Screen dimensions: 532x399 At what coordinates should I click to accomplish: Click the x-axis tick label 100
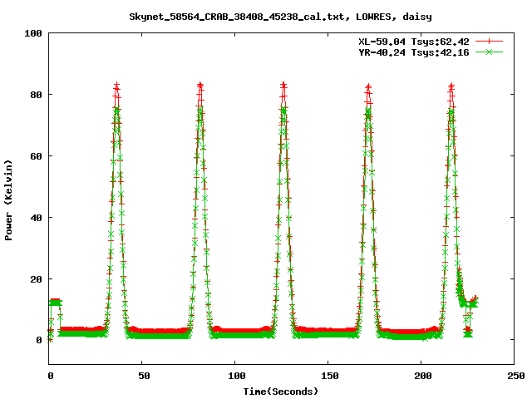(236, 376)
